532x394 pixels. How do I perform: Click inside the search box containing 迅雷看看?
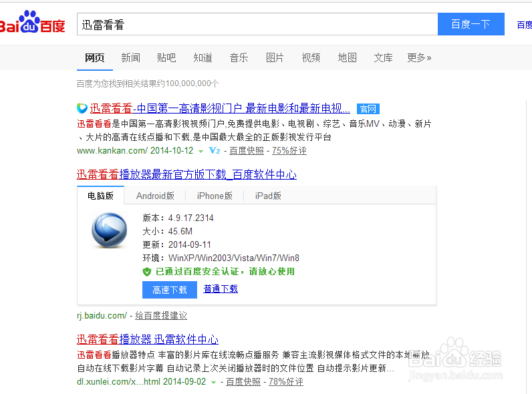257,24
